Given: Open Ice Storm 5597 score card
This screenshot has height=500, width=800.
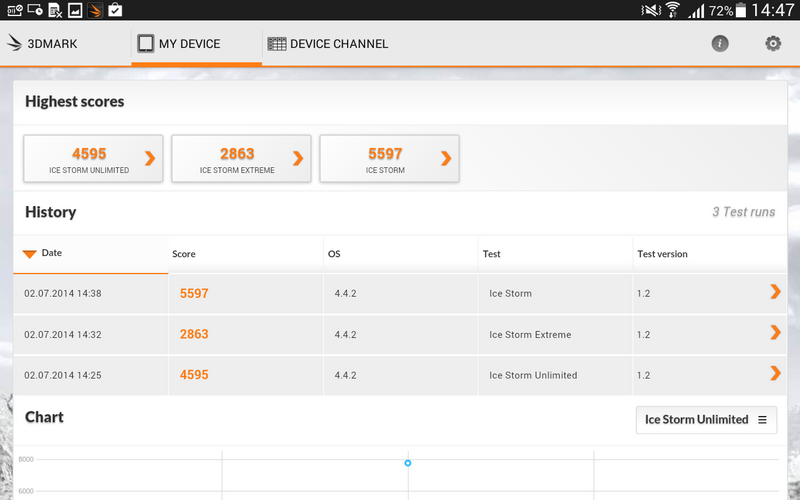Looking at the screenshot, I should [x=389, y=159].
